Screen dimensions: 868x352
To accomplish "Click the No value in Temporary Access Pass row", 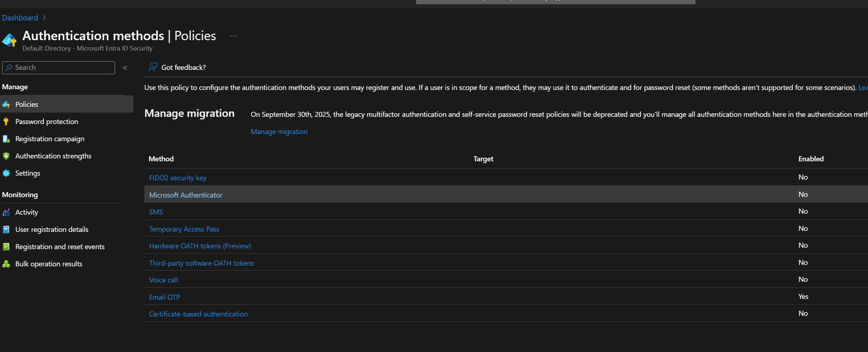I will pos(803,228).
